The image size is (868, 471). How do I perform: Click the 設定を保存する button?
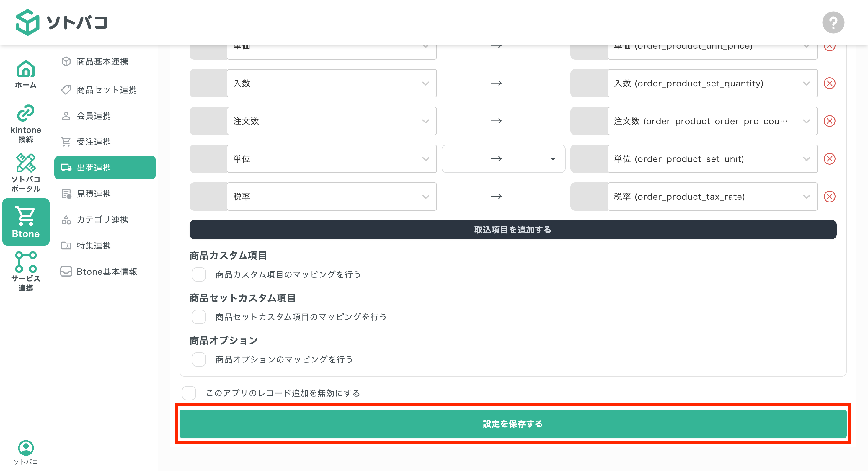(512, 424)
